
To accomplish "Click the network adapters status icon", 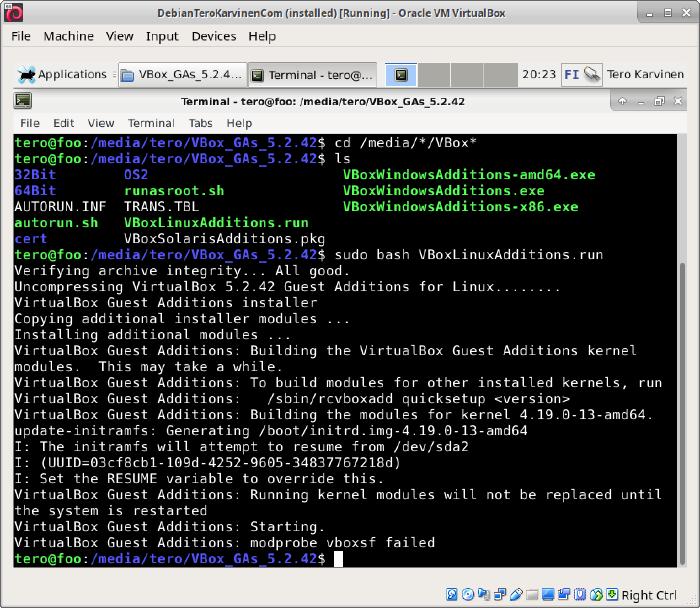I will (x=499, y=595).
